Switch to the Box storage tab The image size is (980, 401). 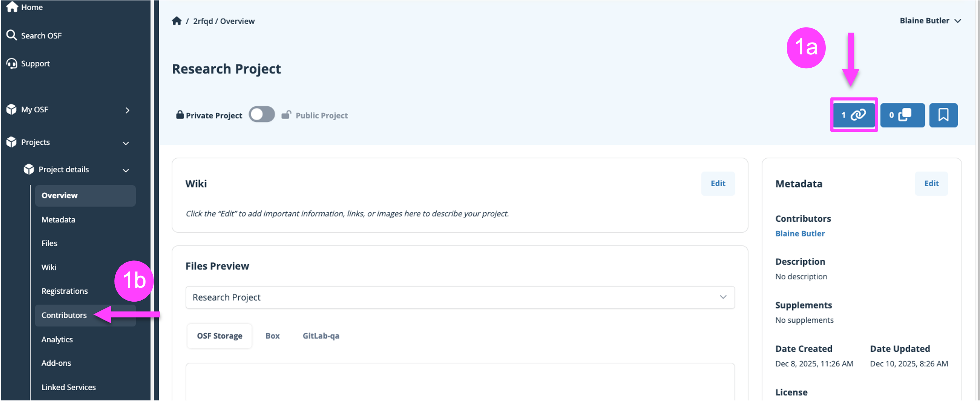(x=272, y=336)
